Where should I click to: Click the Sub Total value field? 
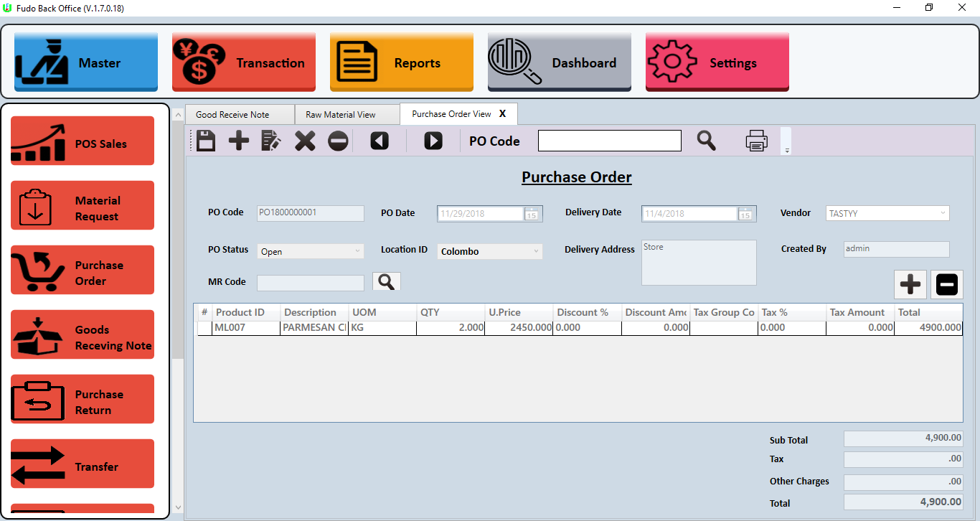tap(904, 438)
